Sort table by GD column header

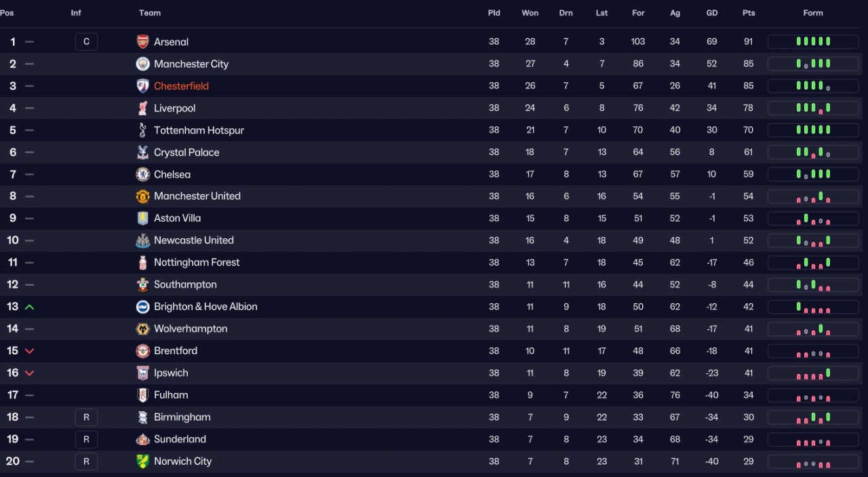click(x=711, y=13)
